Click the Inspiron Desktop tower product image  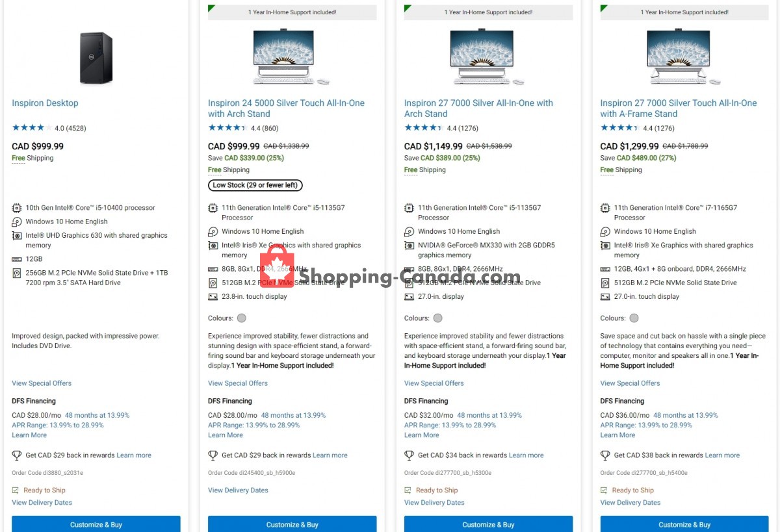96,58
